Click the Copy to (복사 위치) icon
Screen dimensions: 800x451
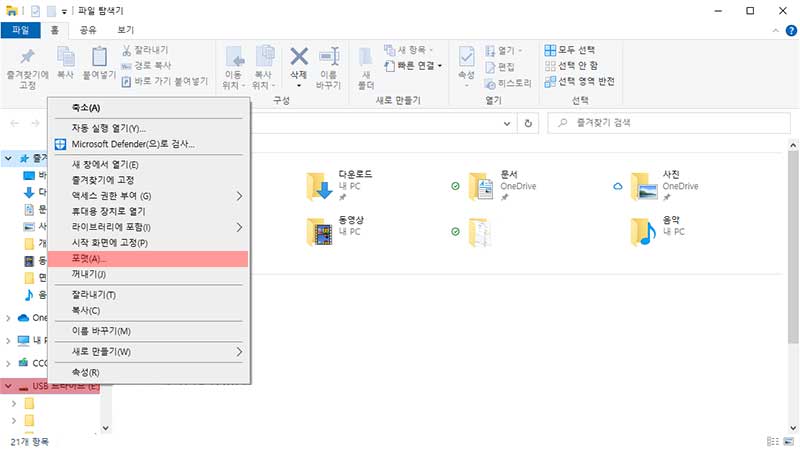pyautogui.click(x=264, y=57)
